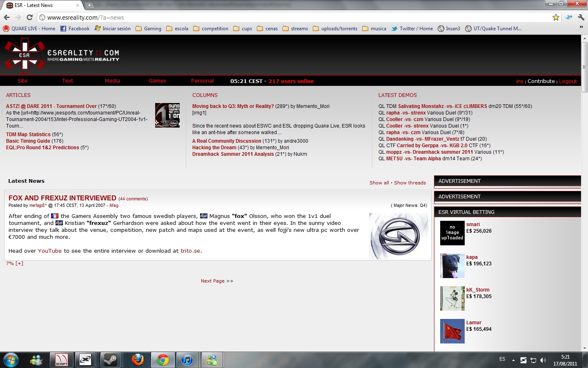Image resolution: width=588 pixels, height=368 pixels.
Task: Open the FOX AND FREXUZ INTERVIEWED article thumbnail
Action: pyautogui.click(x=399, y=236)
